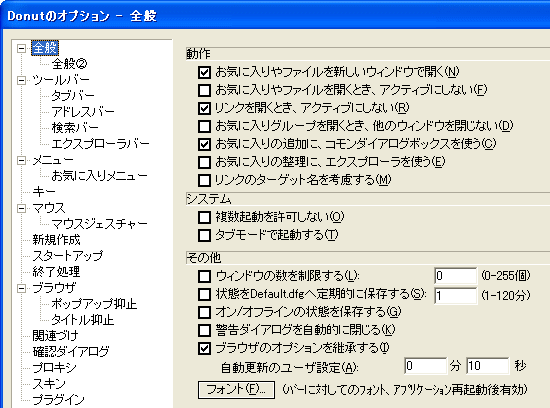Select 全般 in the options tree
Viewport: 550px width, 408px height.
(45, 48)
